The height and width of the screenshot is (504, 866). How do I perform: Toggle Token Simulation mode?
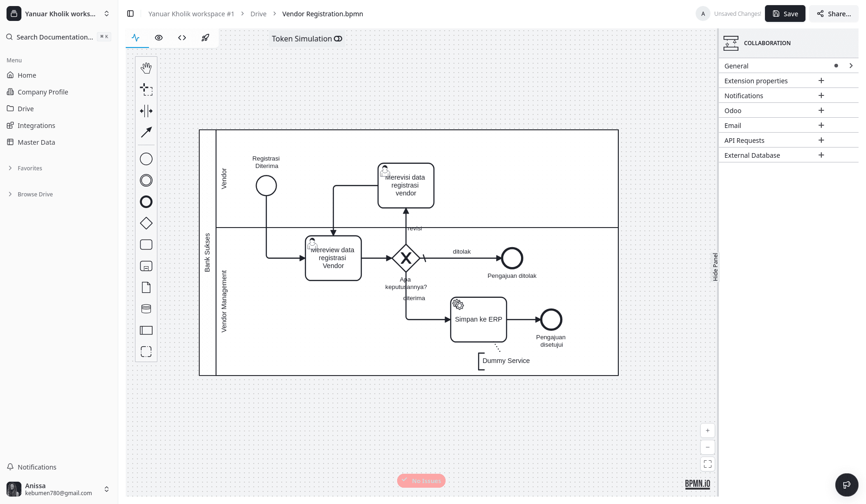click(338, 39)
